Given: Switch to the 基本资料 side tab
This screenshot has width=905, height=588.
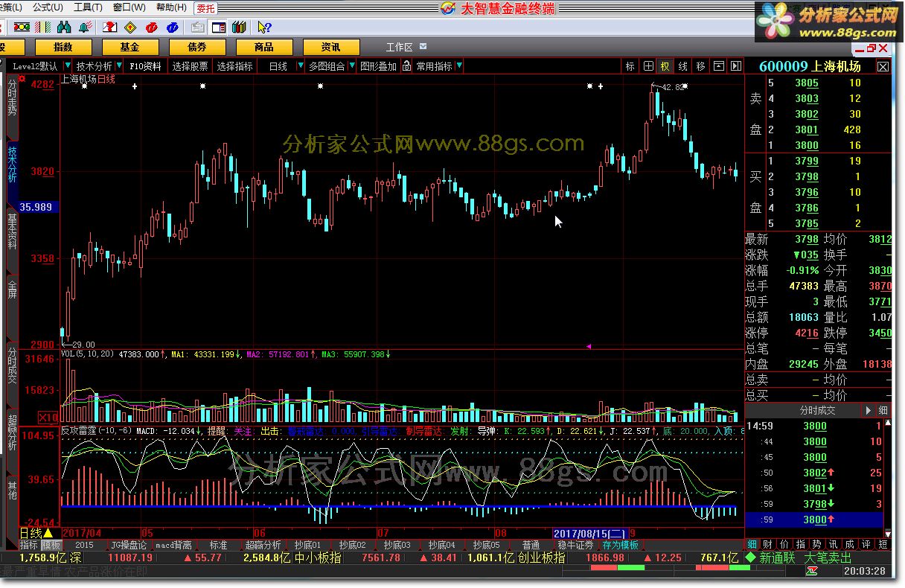Looking at the screenshot, I should click(x=13, y=232).
